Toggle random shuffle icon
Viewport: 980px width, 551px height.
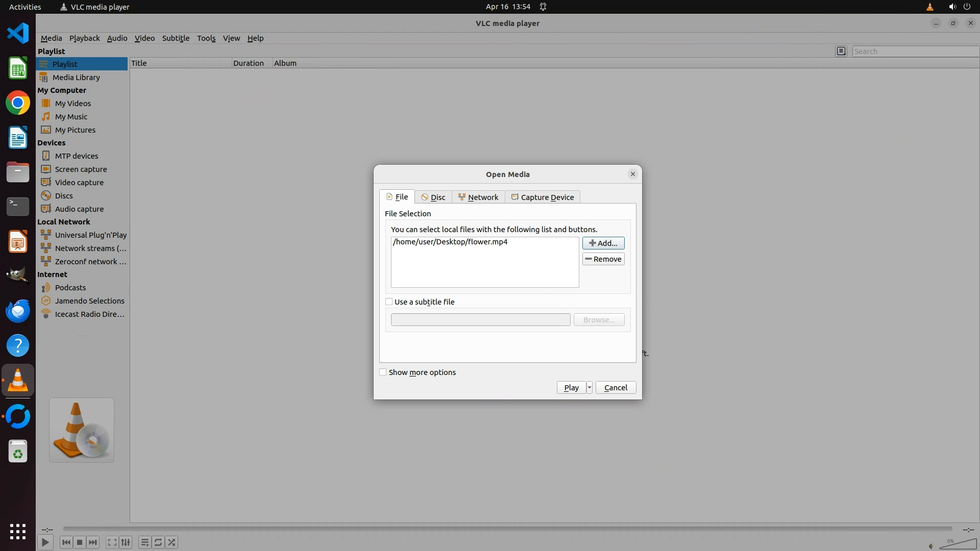[172, 542]
